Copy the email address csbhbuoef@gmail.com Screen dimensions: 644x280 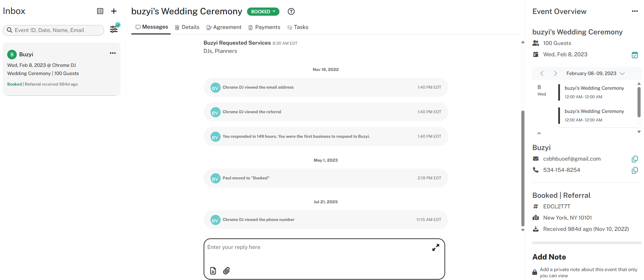pyautogui.click(x=635, y=159)
